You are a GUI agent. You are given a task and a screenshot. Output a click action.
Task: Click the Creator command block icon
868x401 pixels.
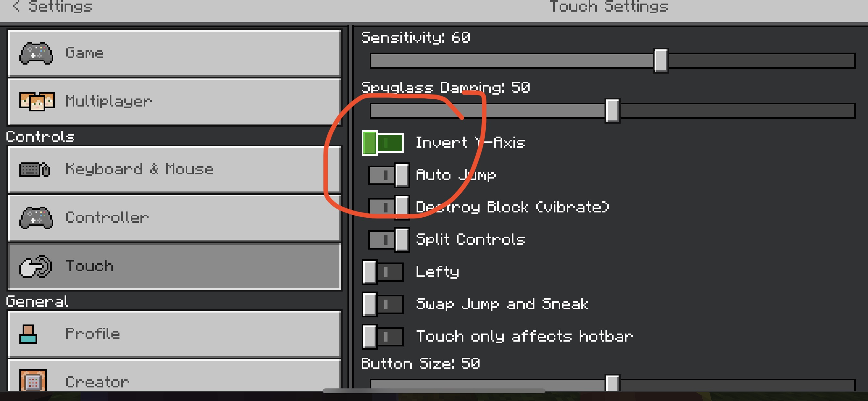(33, 381)
